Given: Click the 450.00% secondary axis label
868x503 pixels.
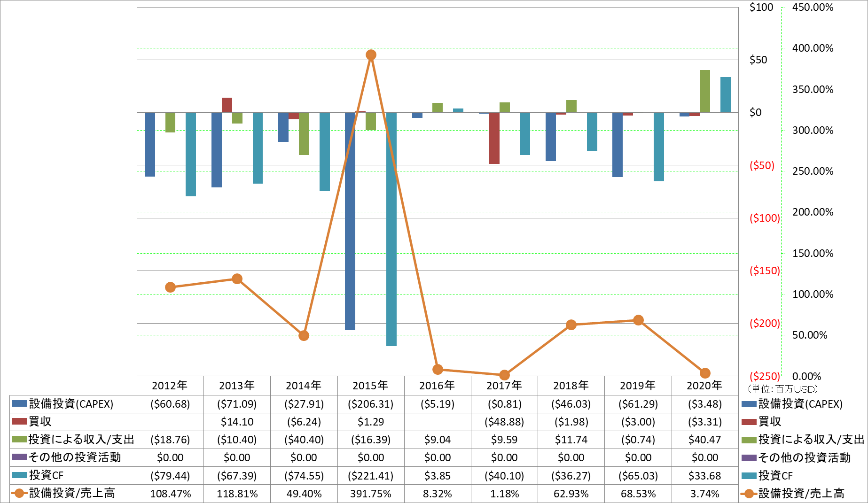Looking at the screenshot, I should (x=813, y=7).
